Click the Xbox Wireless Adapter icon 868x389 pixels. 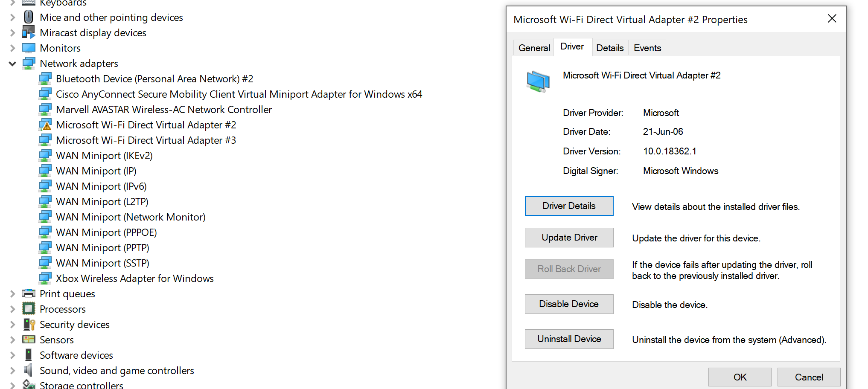pos(45,278)
